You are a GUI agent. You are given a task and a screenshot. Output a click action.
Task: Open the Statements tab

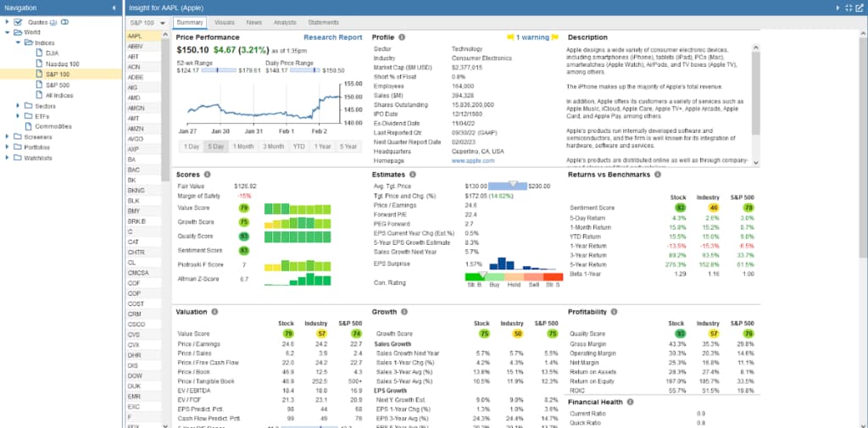pyautogui.click(x=323, y=23)
